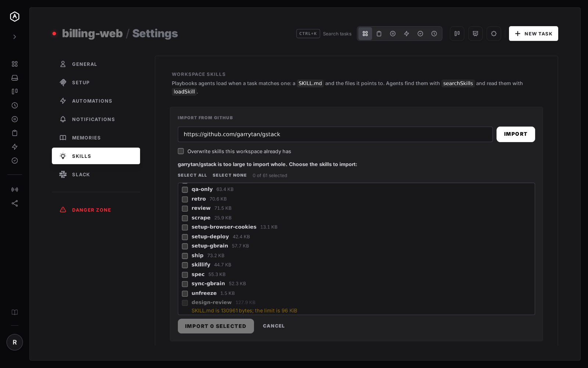Focus the GitHub repository URL field
The width and height of the screenshot is (588, 368).
(x=335, y=134)
